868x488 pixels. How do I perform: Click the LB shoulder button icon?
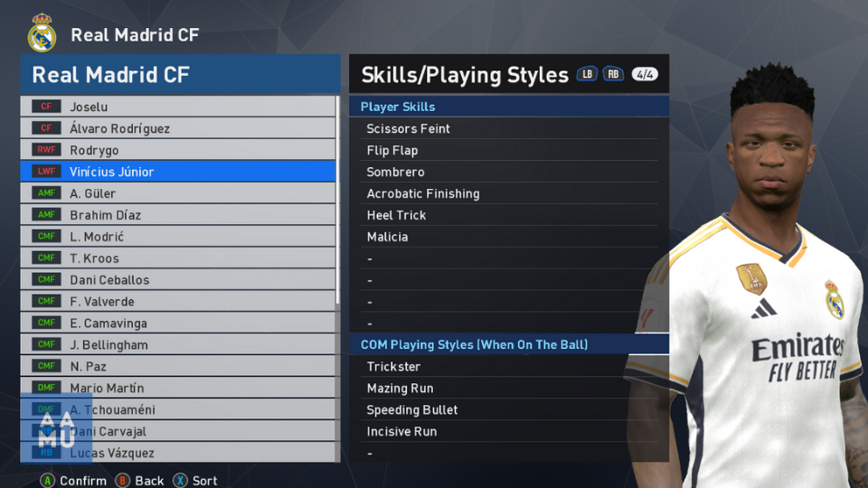[x=587, y=74]
